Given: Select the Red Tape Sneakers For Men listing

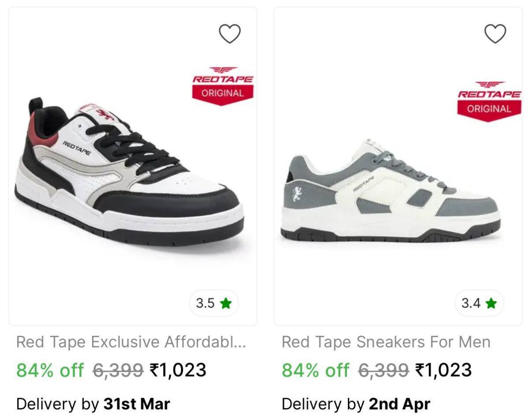Looking at the screenshot, I should 385,342.
